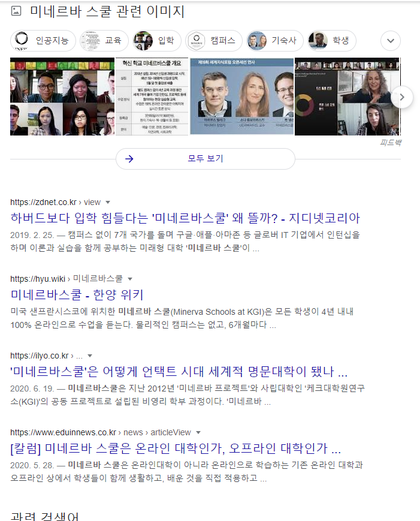Select the 캠퍼스 filter chip
Viewport: 420px width, 521px height.
tap(214, 41)
